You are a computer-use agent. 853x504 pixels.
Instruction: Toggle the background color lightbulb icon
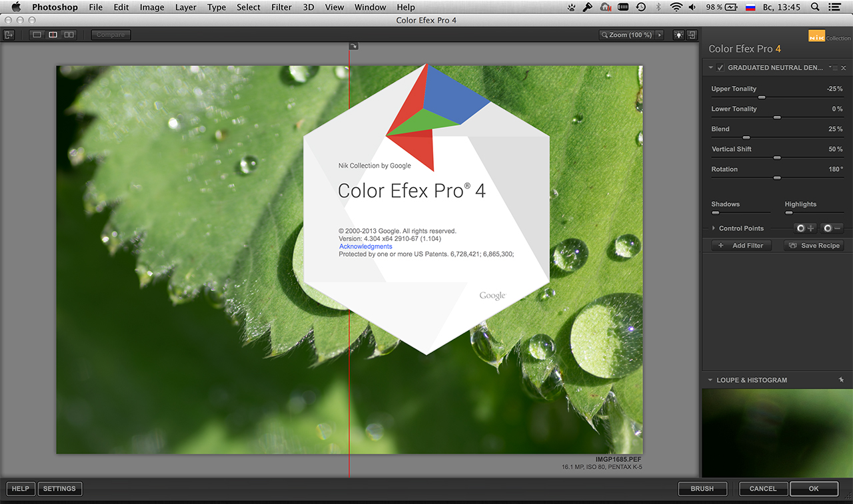[x=678, y=35]
